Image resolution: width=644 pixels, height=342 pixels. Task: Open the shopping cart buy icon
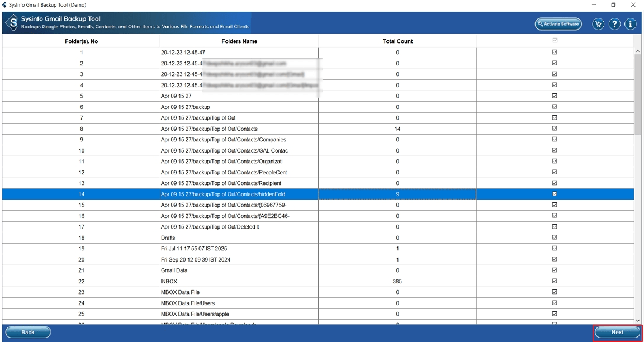click(x=598, y=24)
